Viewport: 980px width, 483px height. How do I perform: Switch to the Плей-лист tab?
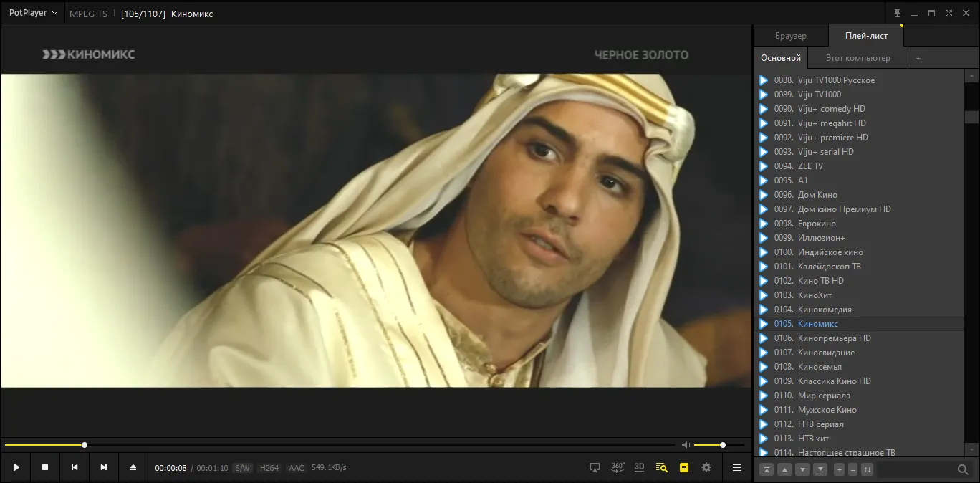point(866,36)
